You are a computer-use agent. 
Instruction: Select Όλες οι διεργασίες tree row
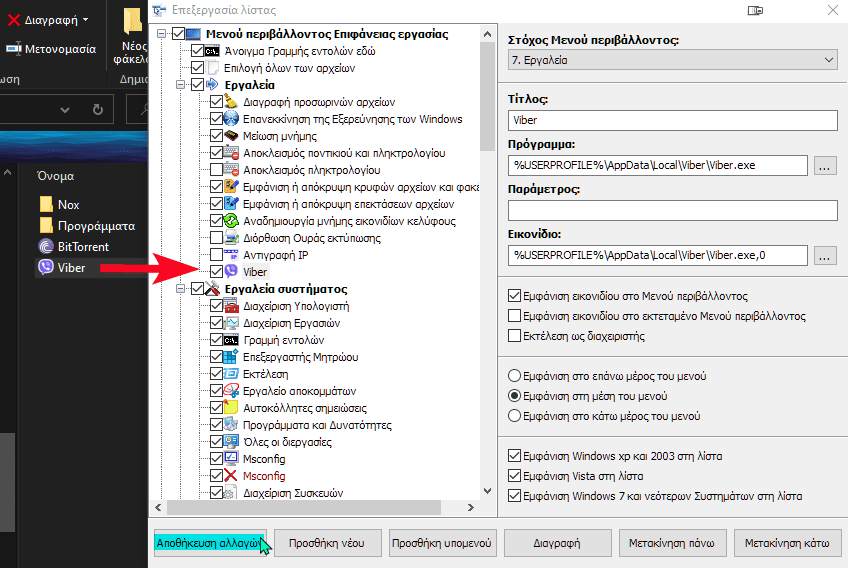pos(287,442)
